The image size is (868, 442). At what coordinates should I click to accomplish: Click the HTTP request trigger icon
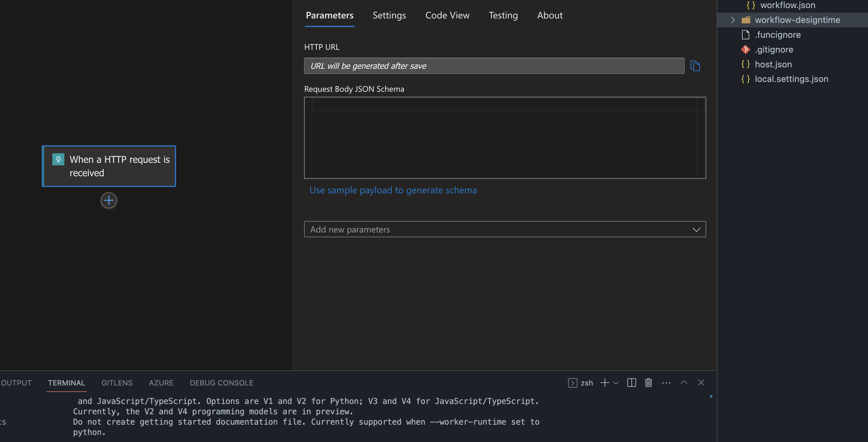pos(58,159)
